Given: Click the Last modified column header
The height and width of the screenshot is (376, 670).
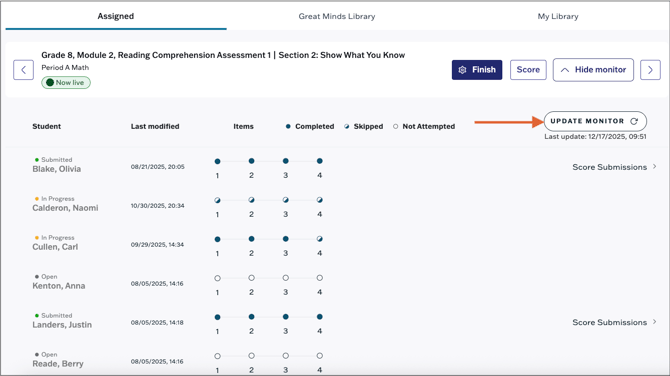Looking at the screenshot, I should pos(155,126).
